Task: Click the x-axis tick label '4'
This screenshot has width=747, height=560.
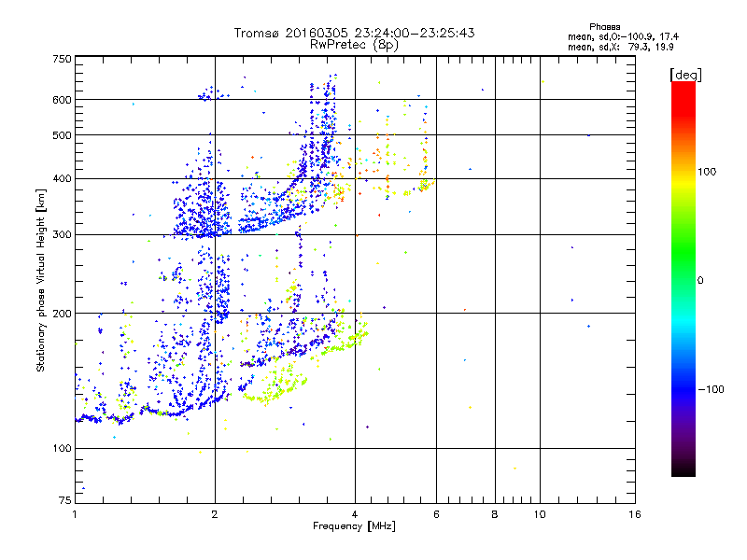Action: (355, 514)
